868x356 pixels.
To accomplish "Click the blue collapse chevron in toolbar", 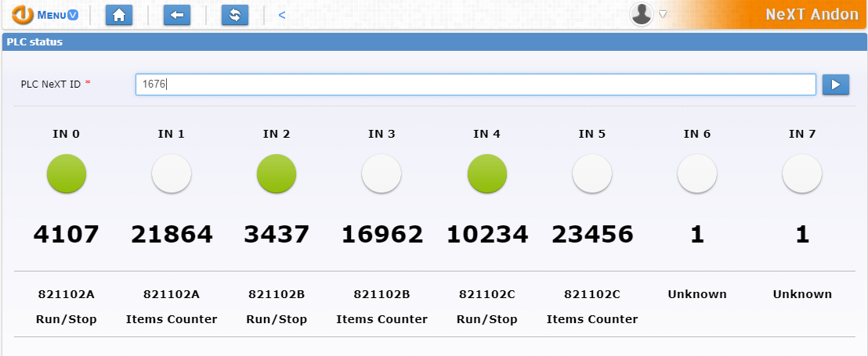I will click(x=282, y=15).
